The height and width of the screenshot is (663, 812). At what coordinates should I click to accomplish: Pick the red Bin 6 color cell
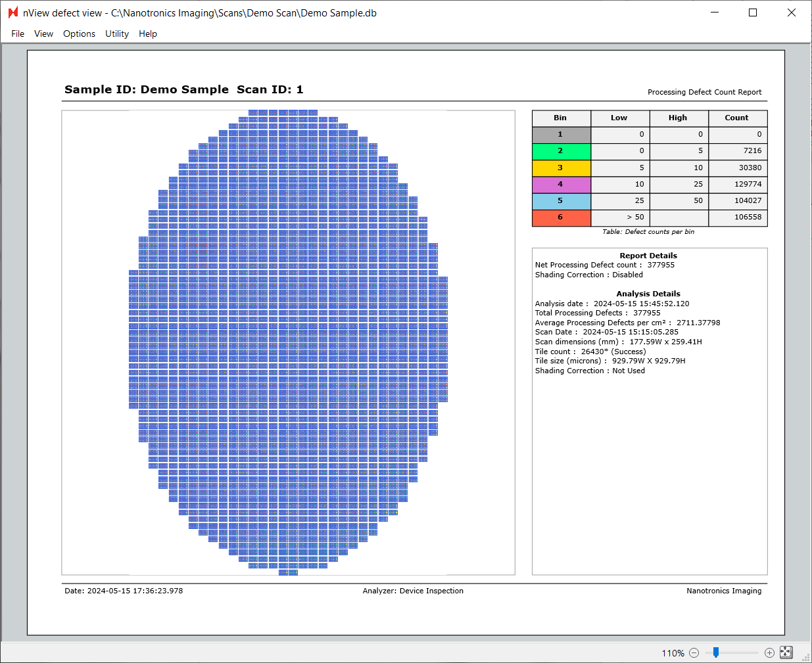[561, 217]
